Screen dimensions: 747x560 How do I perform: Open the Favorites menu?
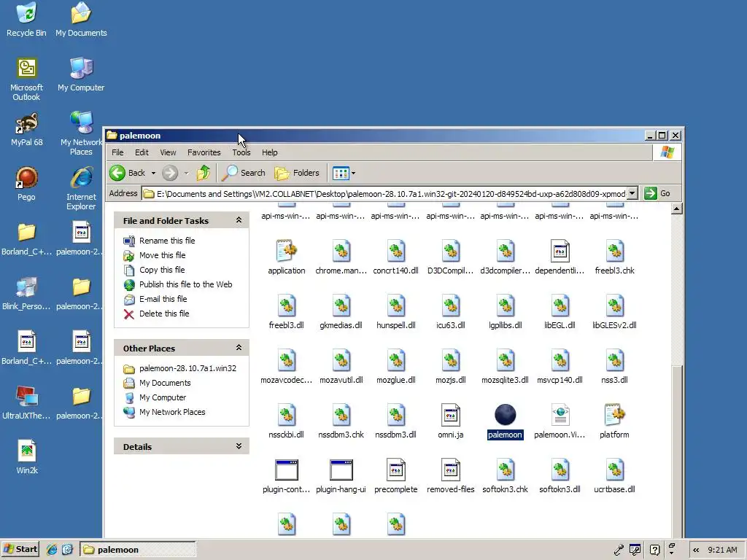tap(204, 152)
